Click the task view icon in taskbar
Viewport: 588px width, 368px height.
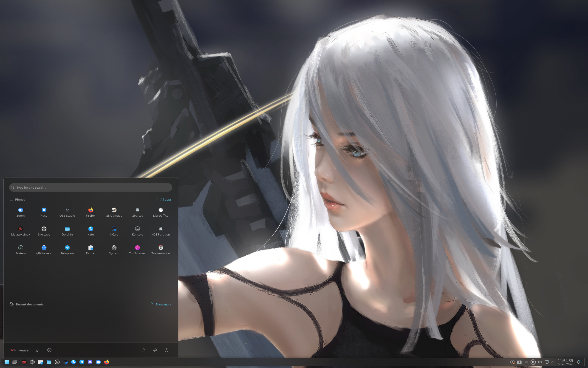tap(15, 362)
